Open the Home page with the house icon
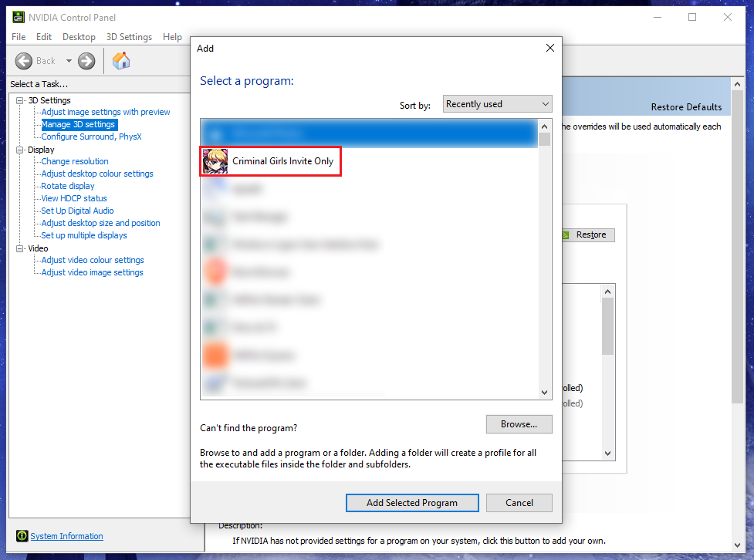This screenshot has width=754, height=560. 121,61
